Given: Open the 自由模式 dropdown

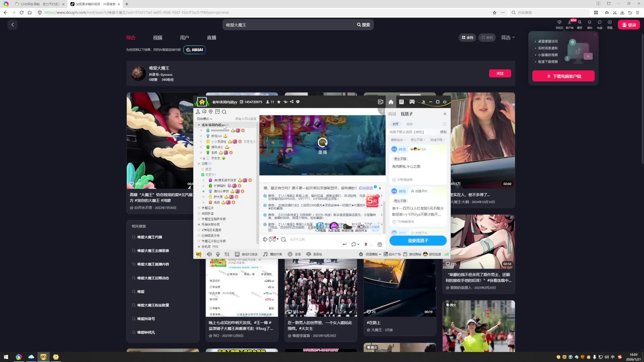Looking at the screenshot, I should [x=204, y=119].
